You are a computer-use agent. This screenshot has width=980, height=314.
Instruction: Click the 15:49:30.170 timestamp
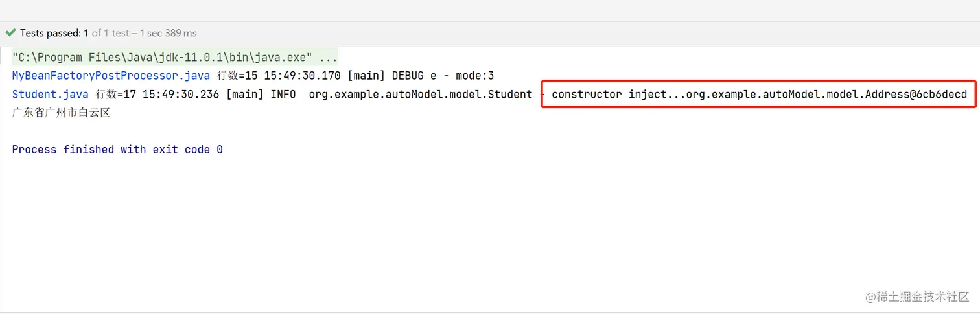coord(302,76)
